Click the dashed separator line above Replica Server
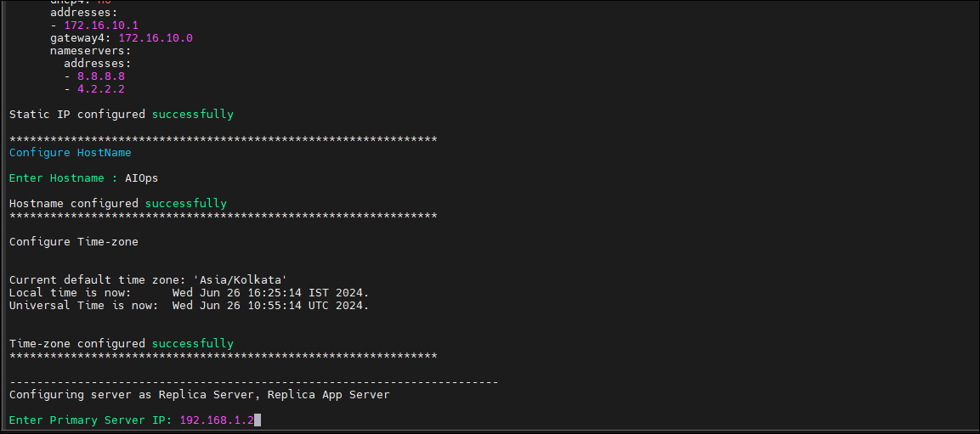Screen dimensions: 980x434 pyautogui.click(x=254, y=381)
